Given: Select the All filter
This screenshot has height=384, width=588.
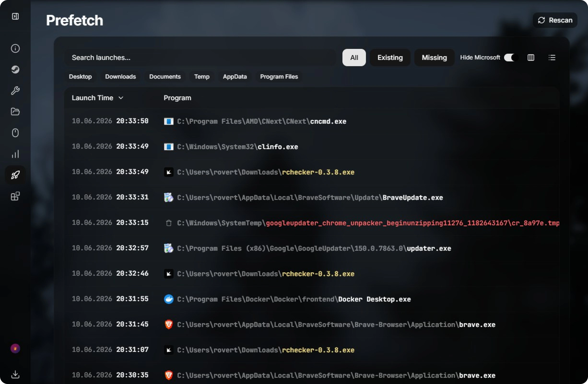Looking at the screenshot, I should [354, 58].
